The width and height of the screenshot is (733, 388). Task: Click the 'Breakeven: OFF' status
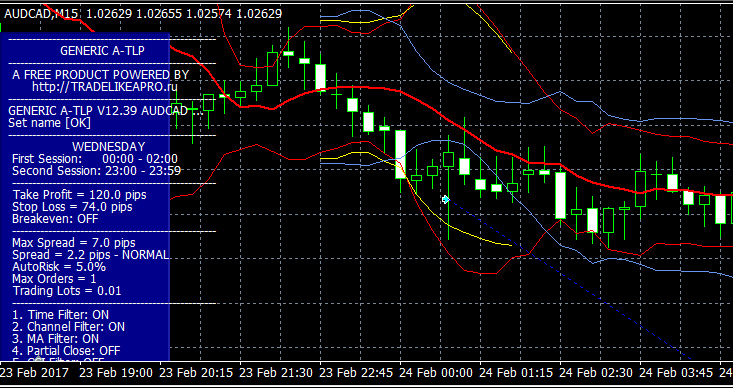pos(55,218)
